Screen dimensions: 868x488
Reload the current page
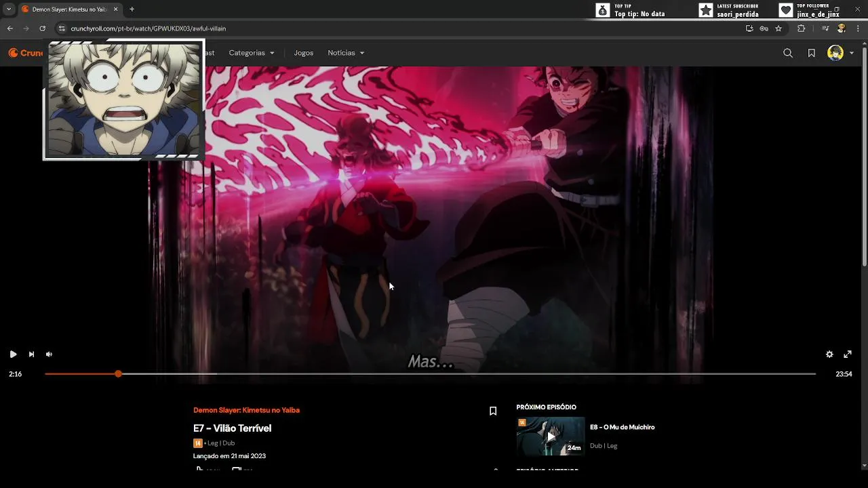pos(42,28)
